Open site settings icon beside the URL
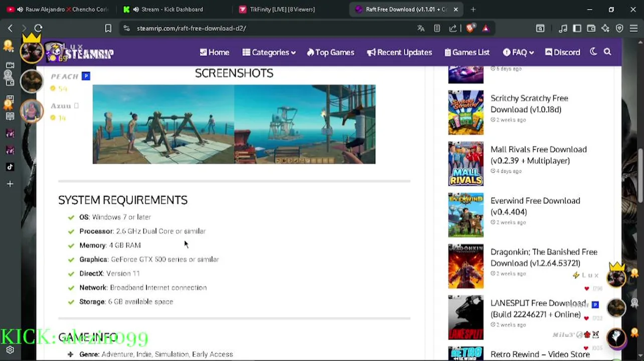Image resolution: width=644 pixels, height=361 pixels. click(x=126, y=29)
